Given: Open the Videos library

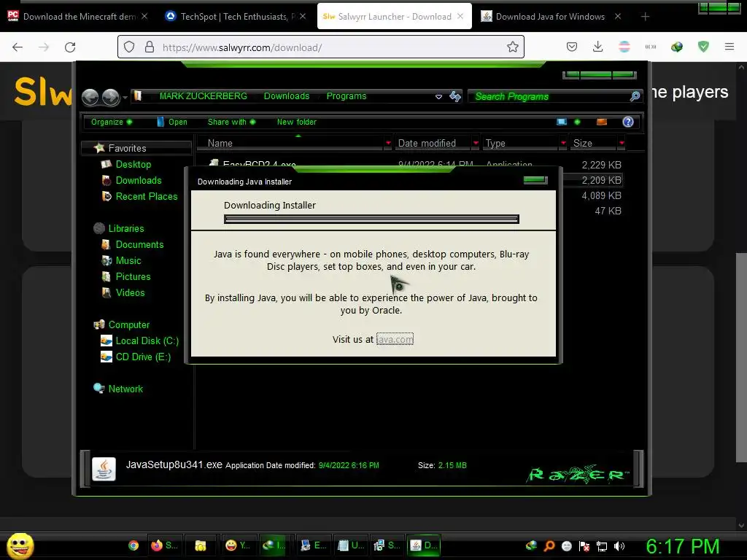Looking at the screenshot, I should tap(130, 292).
